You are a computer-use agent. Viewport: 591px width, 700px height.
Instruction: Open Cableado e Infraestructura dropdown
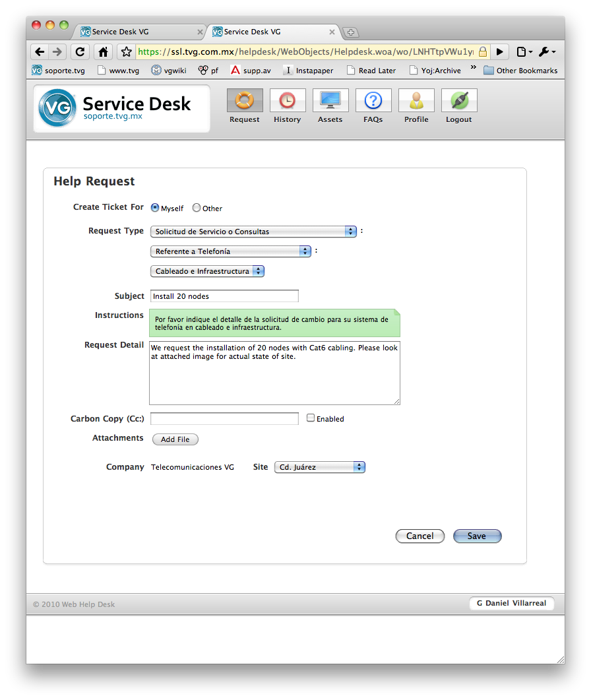tap(208, 271)
